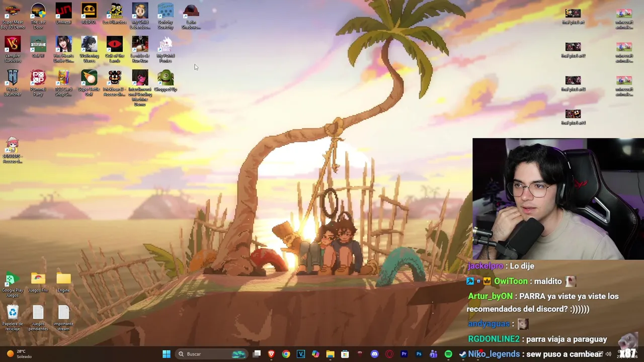The image size is (644, 362).
Task: Open Google Chrome from the taskbar
Action: pyautogui.click(x=286, y=354)
